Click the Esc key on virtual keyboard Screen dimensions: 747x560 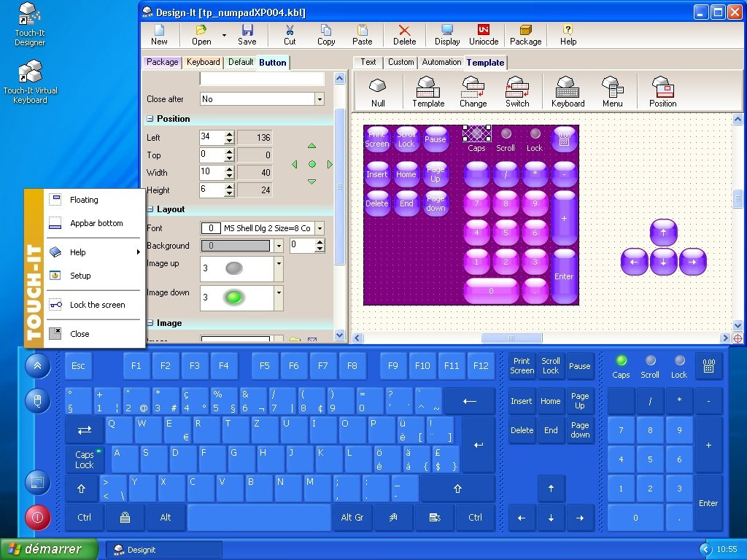click(x=78, y=366)
